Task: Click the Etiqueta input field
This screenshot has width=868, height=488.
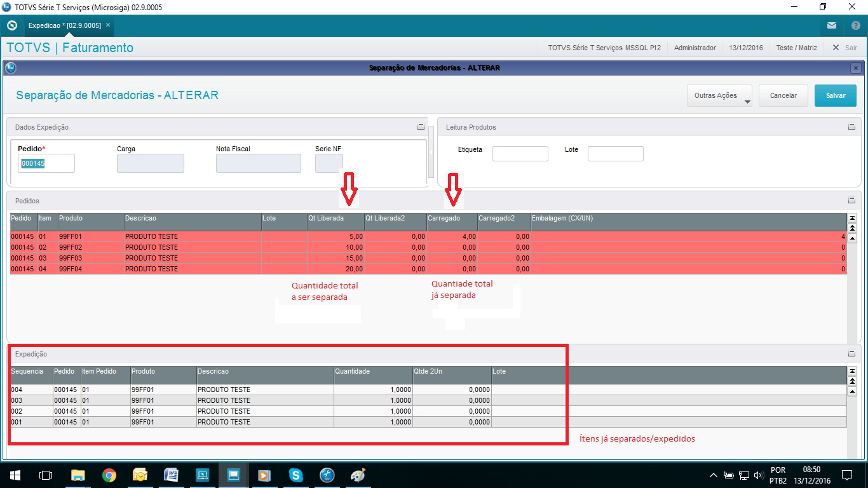Action: [x=520, y=154]
